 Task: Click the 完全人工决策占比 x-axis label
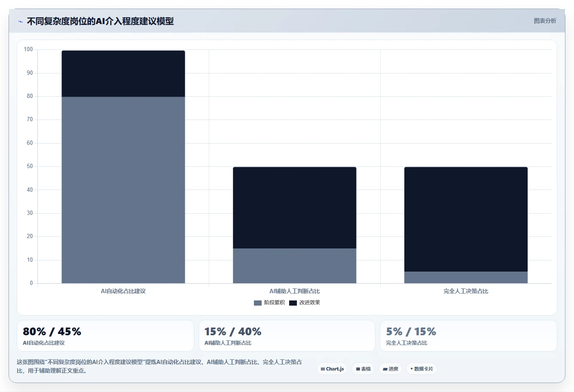pyautogui.click(x=466, y=291)
